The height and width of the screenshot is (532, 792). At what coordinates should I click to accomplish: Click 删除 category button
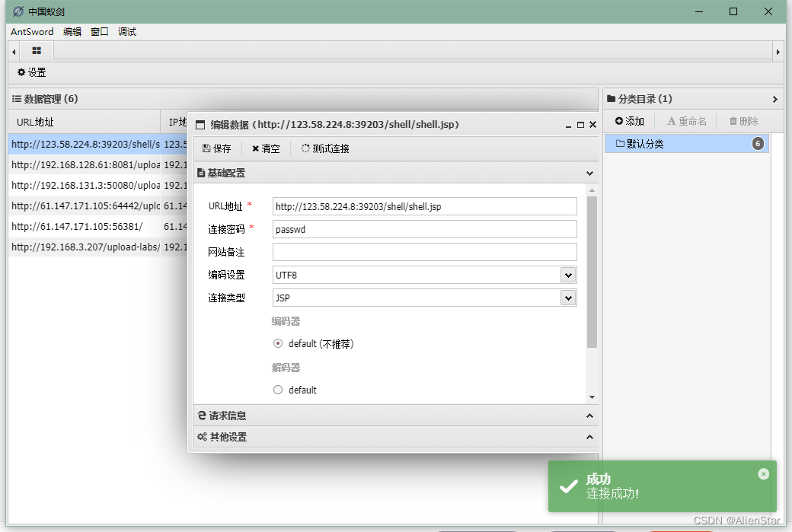click(743, 121)
